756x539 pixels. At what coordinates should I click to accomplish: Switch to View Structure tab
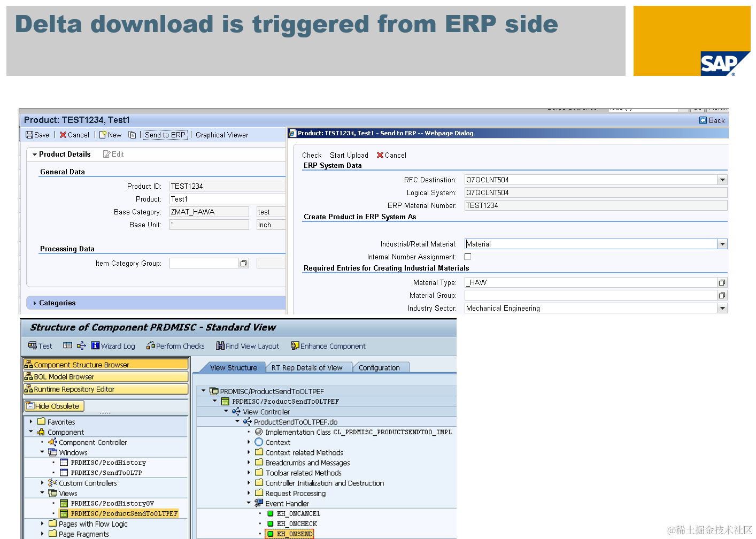(233, 367)
